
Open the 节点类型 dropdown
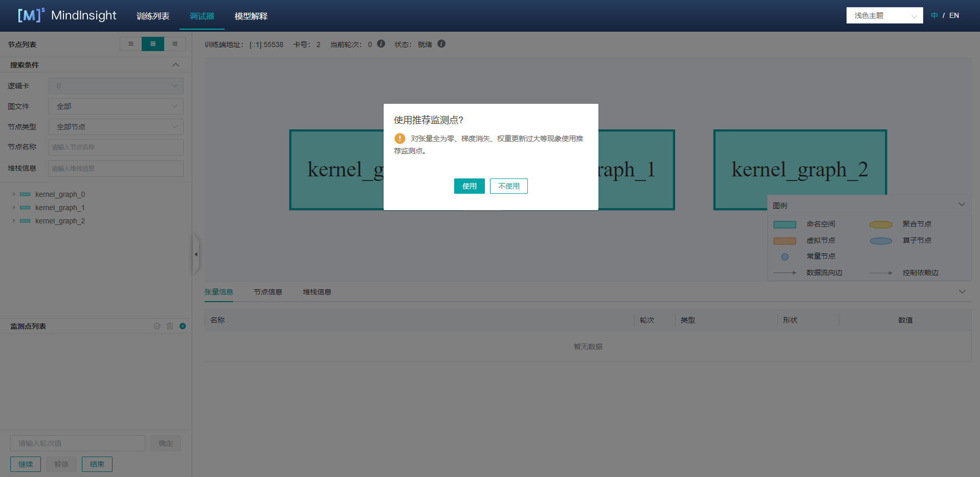coord(116,127)
